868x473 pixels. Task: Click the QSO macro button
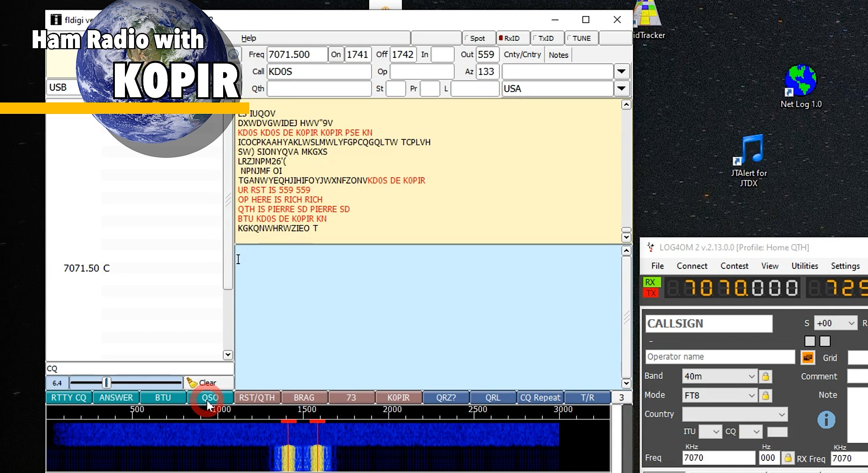coord(210,397)
